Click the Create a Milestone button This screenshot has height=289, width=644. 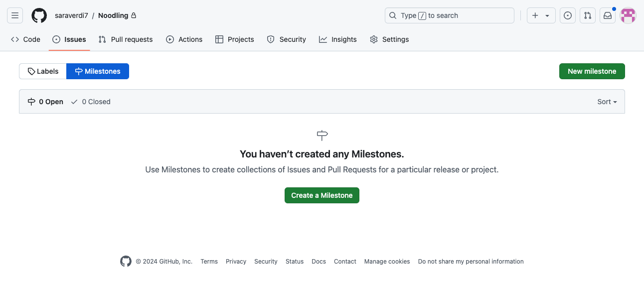coord(322,195)
